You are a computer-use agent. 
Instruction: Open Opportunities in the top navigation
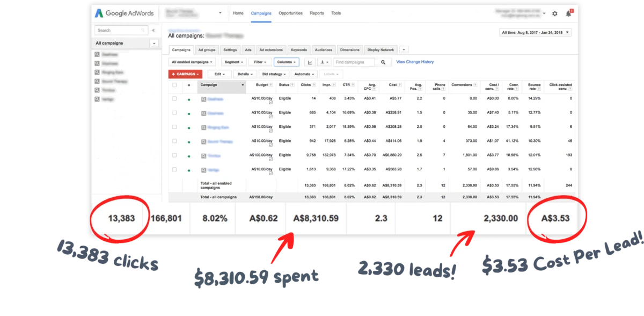[290, 13]
